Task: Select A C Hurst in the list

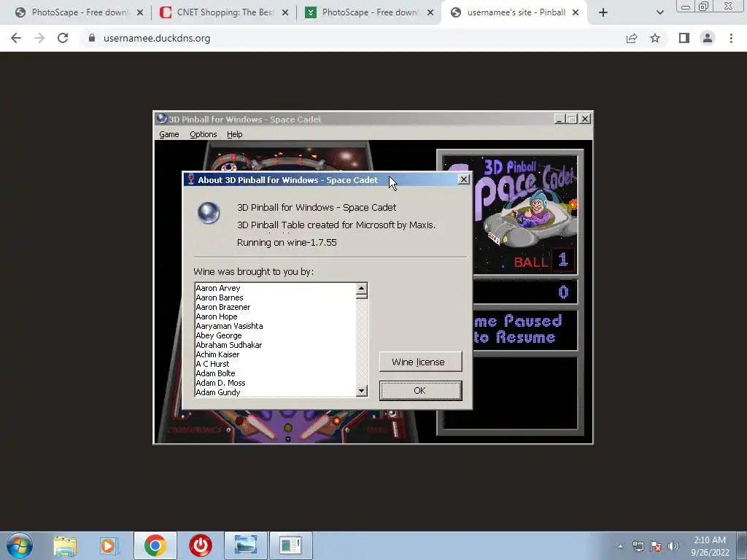Action: 212,365
